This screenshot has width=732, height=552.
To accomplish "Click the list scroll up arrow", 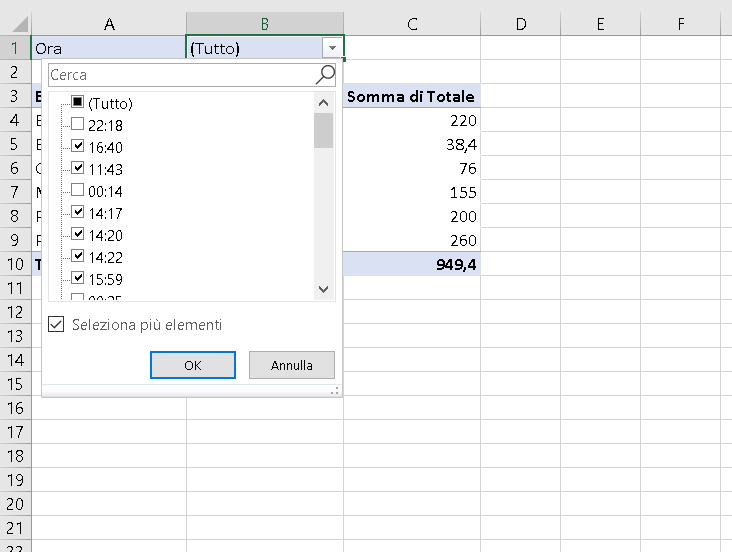I will point(324,103).
